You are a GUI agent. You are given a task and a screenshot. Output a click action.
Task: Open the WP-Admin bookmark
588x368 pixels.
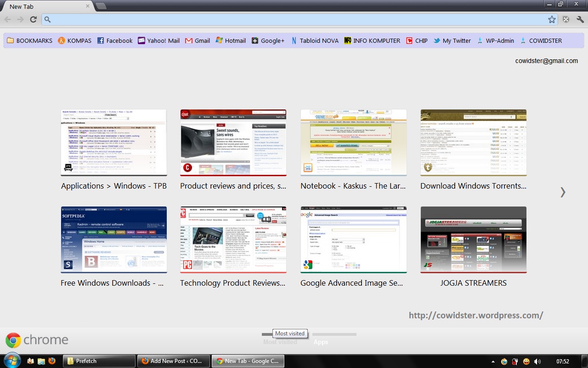[495, 40]
